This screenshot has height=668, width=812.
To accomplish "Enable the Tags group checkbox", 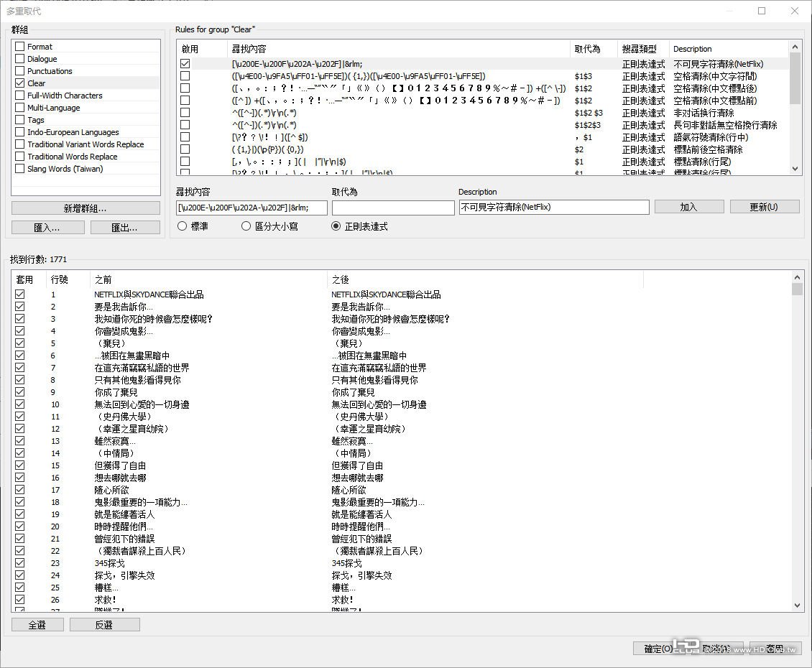I will pos(19,119).
